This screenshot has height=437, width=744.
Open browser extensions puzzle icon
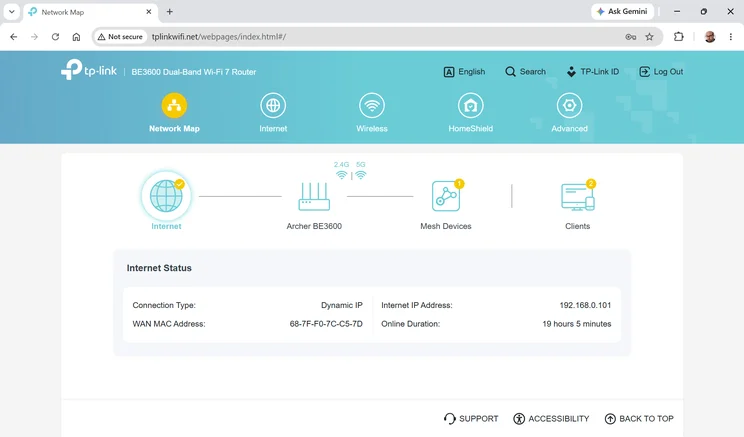tap(679, 37)
